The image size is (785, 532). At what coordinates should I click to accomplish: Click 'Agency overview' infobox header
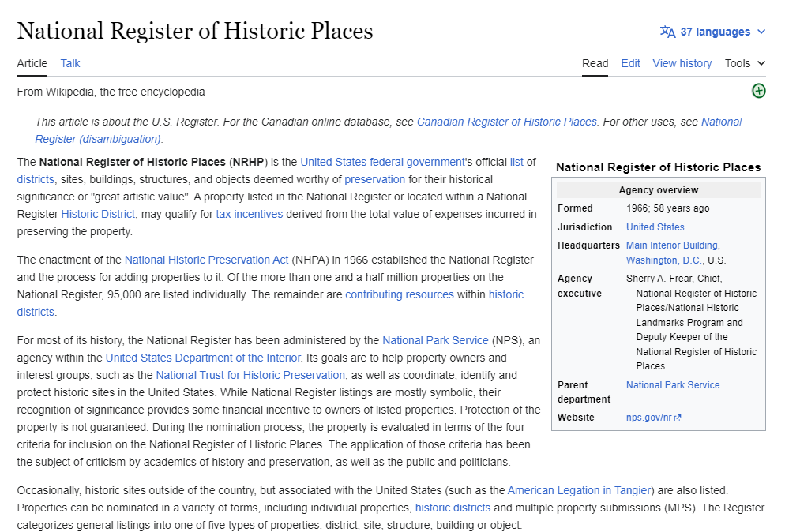point(659,190)
